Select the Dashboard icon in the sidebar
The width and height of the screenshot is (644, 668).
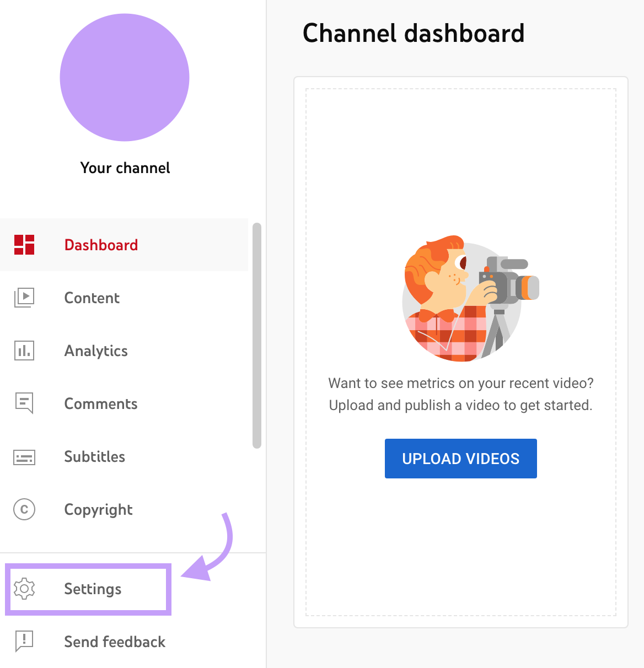(24, 245)
